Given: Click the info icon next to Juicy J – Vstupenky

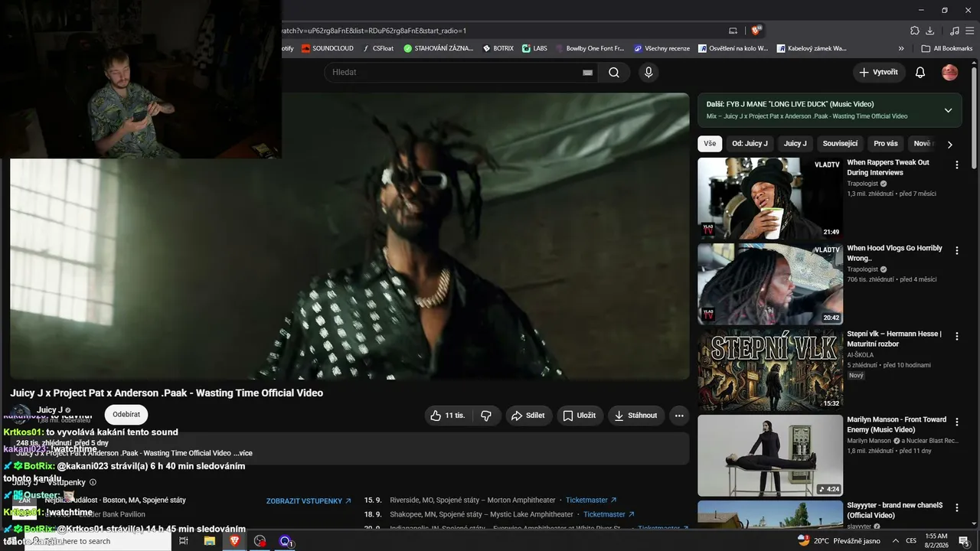Looking at the screenshot, I should [93, 482].
